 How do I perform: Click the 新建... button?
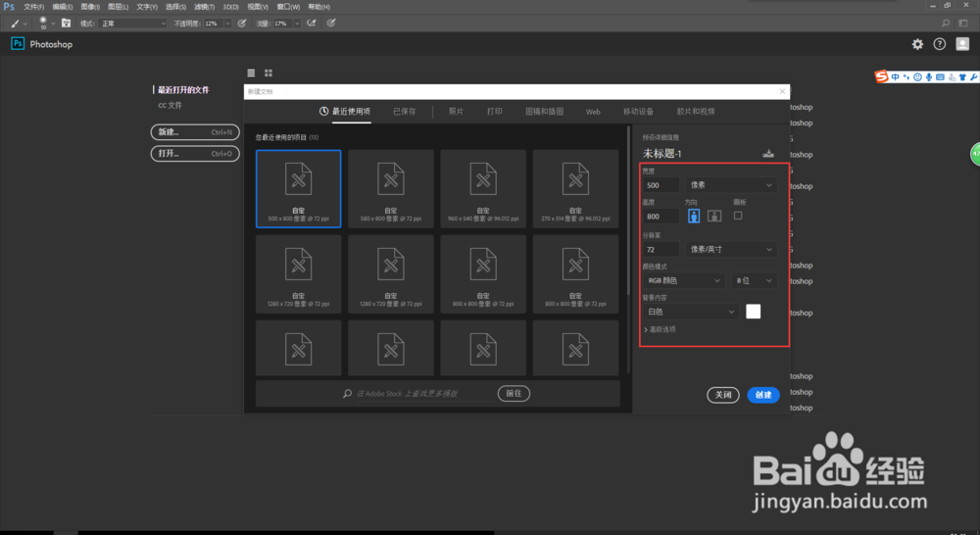pos(195,132)
